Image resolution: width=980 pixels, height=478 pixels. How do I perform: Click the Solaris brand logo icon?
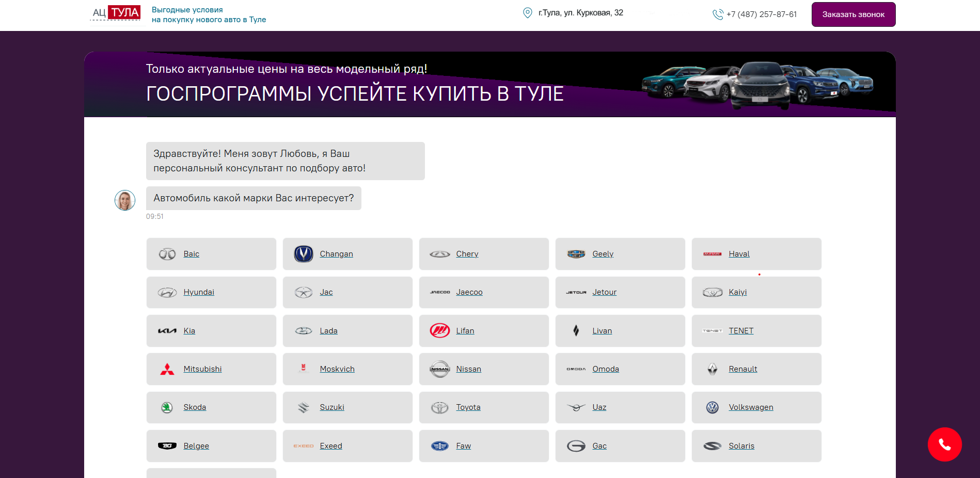pyautogui.click(x=713, y=446)
